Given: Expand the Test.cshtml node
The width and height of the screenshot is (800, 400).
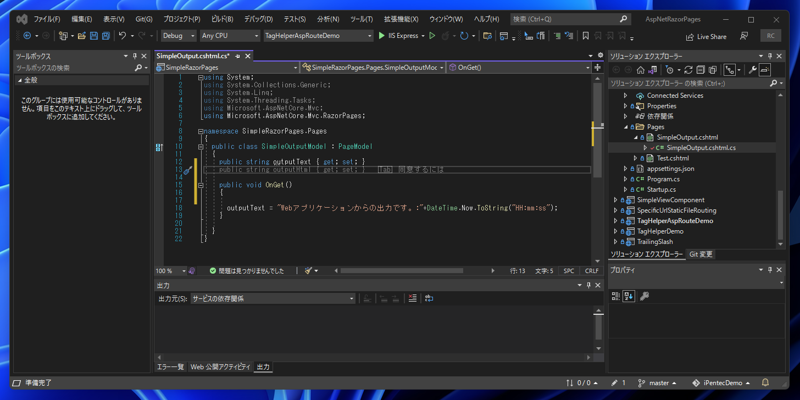Looking at the screenshot, I should point(636,158).
